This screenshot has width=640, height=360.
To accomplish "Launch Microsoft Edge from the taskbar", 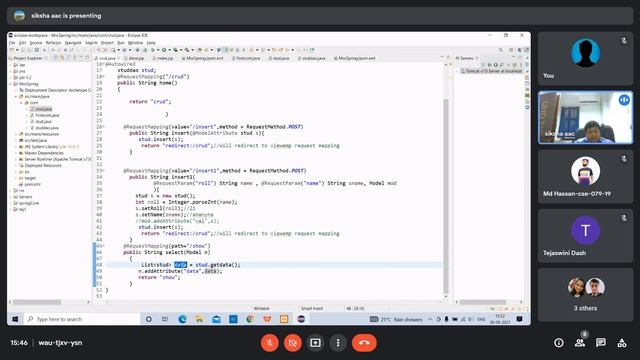I will click(182, 319).
